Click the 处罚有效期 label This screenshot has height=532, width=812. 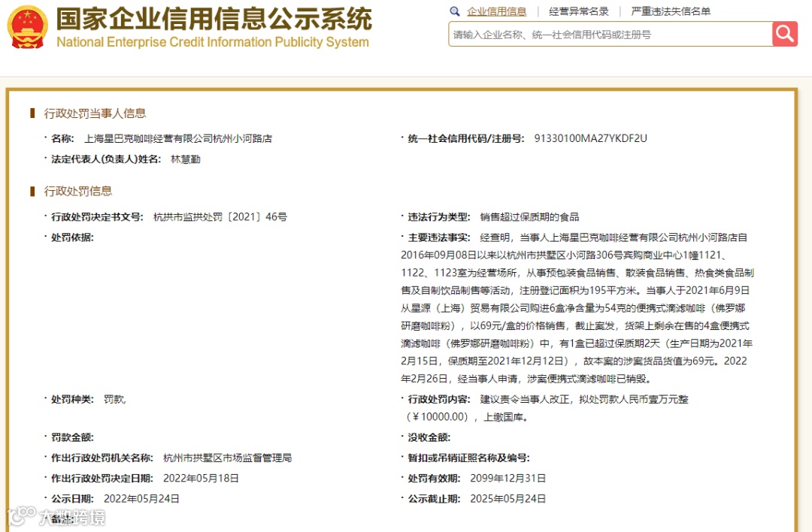tap(434, 478)
